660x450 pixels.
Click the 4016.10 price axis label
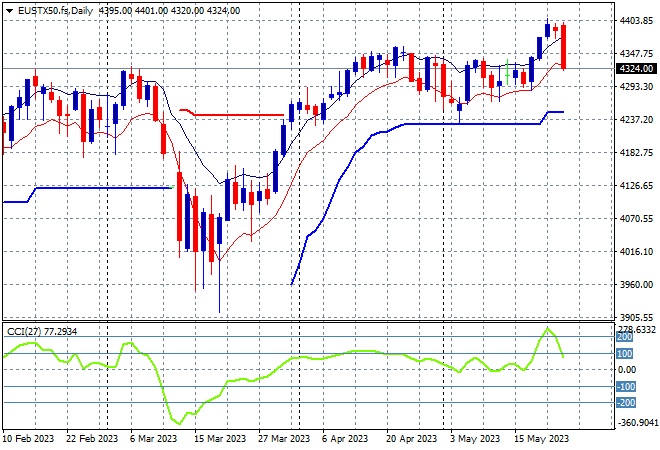coord(636,252)
